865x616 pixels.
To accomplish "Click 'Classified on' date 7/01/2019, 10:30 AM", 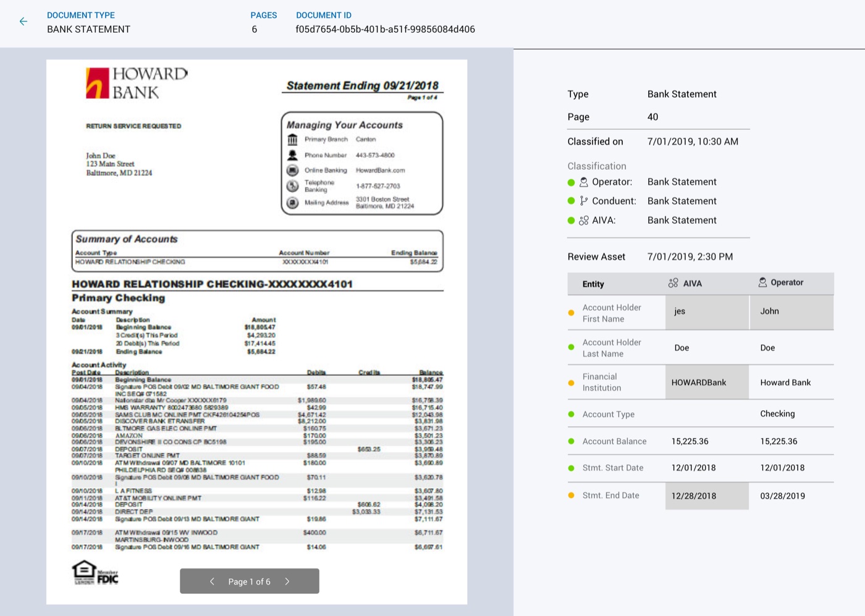I will coord(693,141).
